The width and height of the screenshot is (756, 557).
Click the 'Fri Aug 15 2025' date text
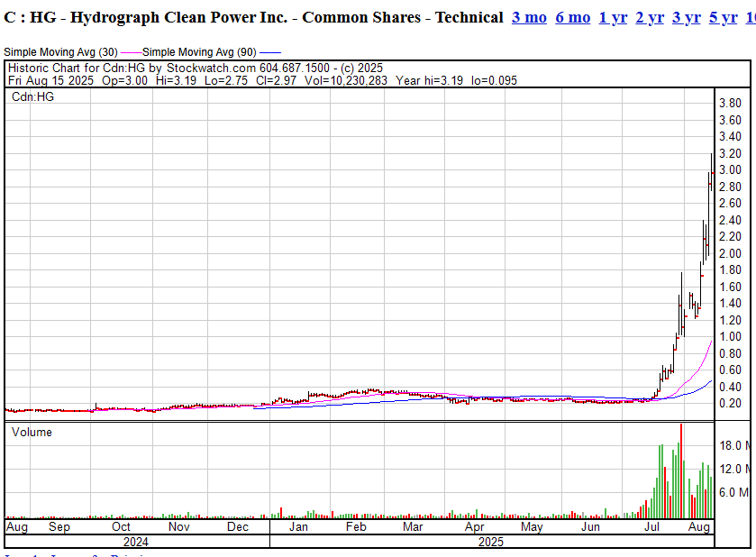[x=50, y=80]
